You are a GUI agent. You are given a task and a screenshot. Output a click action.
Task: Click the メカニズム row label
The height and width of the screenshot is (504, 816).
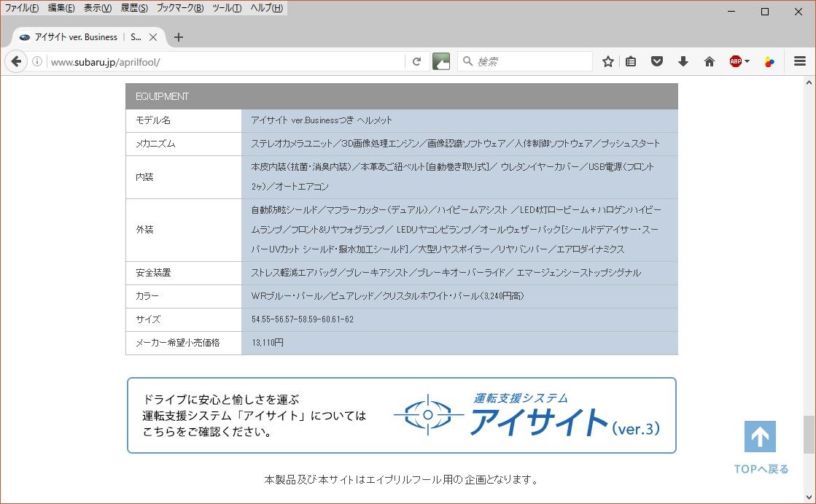click(155, 144)
